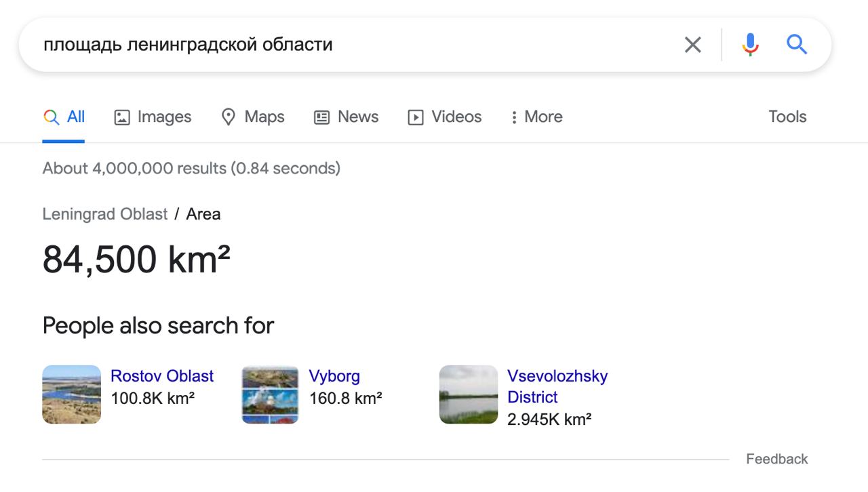
Task: Clear the search query with the X icon
Action: coord(692,45)
